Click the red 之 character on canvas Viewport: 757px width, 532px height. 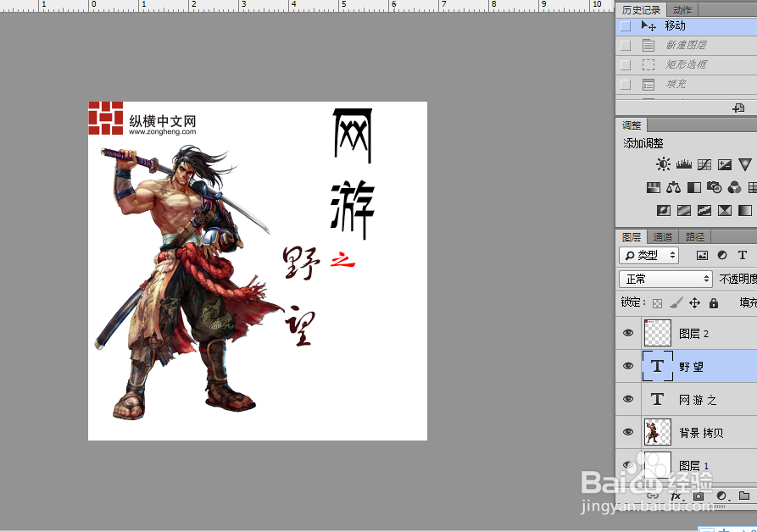pyautogui.click(x=342, y=260)
